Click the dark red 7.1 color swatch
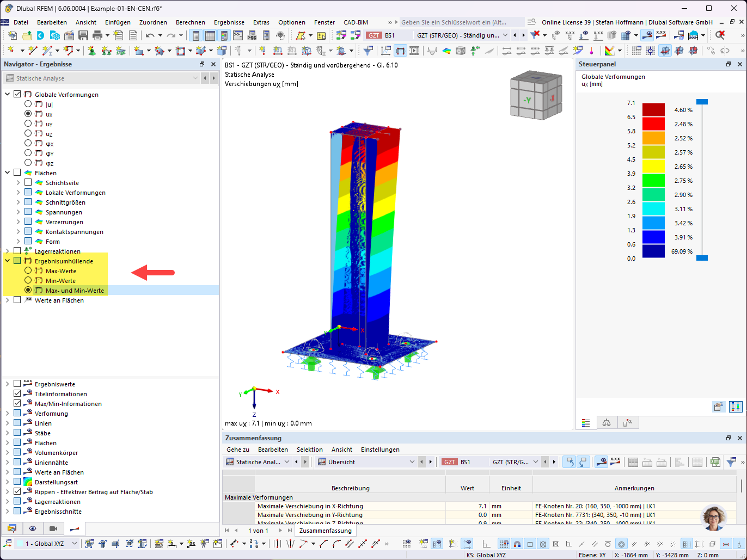 coord(653,110)
